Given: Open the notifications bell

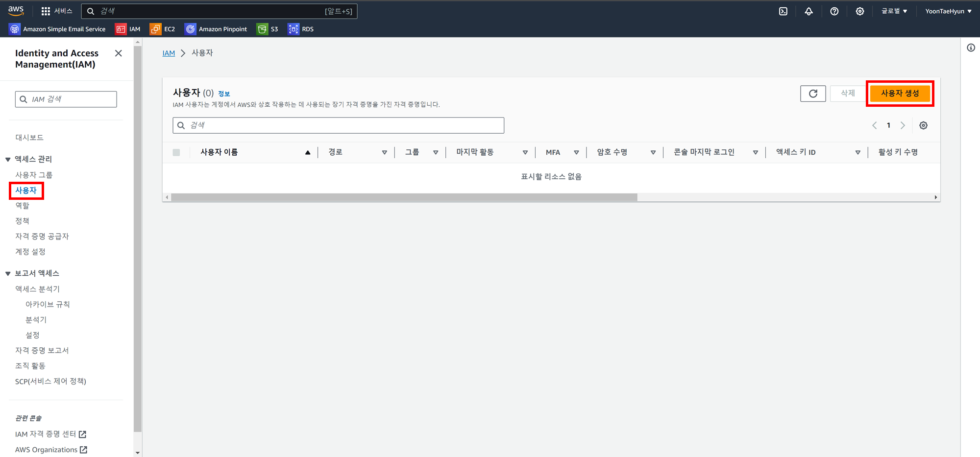Looking at the screenshot, I should (808, 11).
